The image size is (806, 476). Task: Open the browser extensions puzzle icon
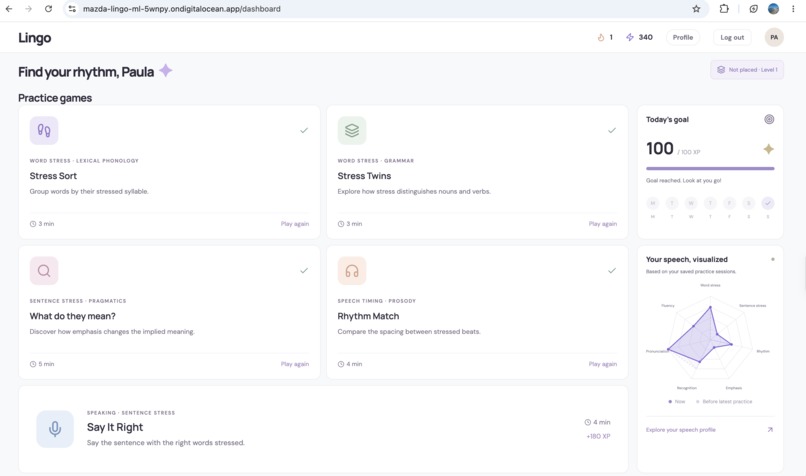click(724, 9)
